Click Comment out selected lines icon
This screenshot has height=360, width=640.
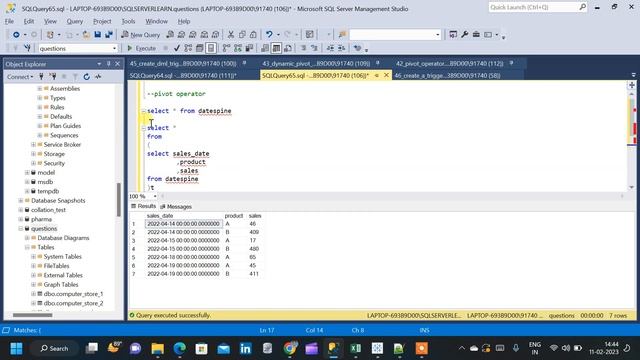coord(303,48)
